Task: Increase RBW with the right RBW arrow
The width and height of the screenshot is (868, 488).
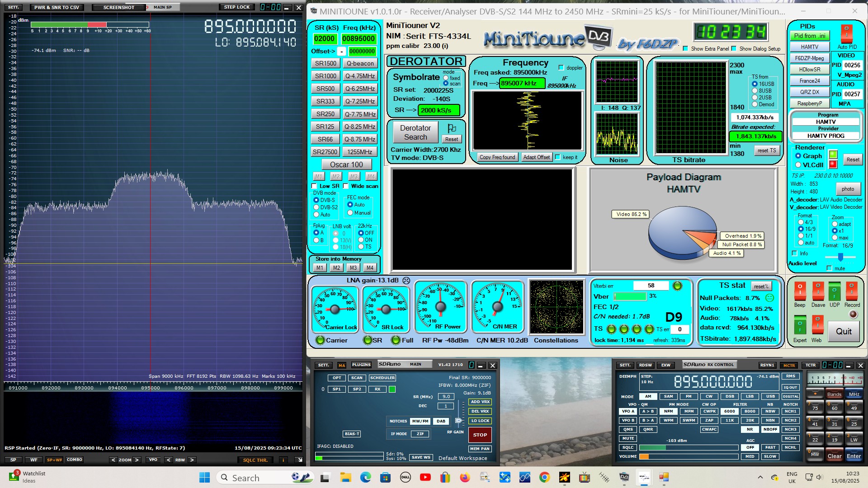Action: click(x=192, y=460)
